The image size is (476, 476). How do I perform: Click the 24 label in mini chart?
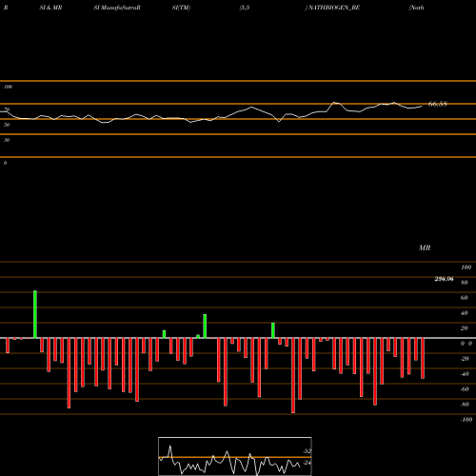click(307, 463)
